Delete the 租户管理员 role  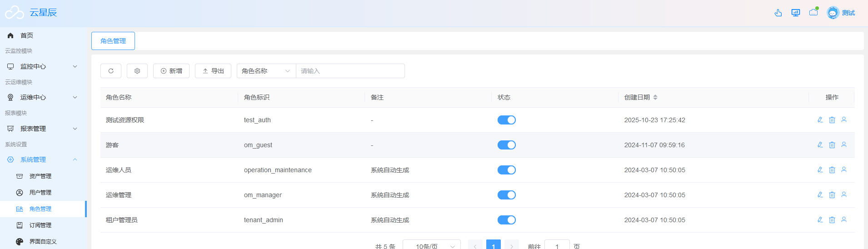(832, 220)
